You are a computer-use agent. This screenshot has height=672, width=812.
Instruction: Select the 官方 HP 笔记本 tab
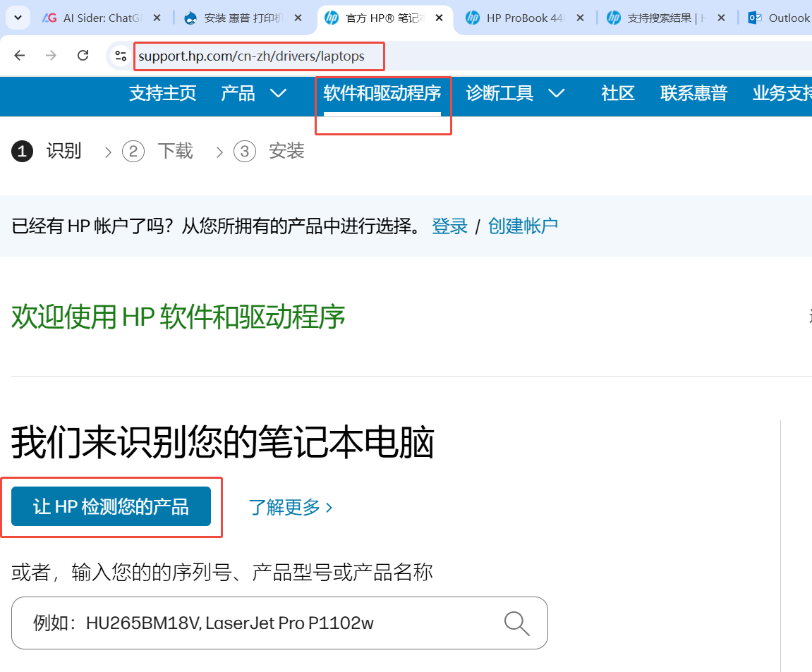[x=384, y=18]
